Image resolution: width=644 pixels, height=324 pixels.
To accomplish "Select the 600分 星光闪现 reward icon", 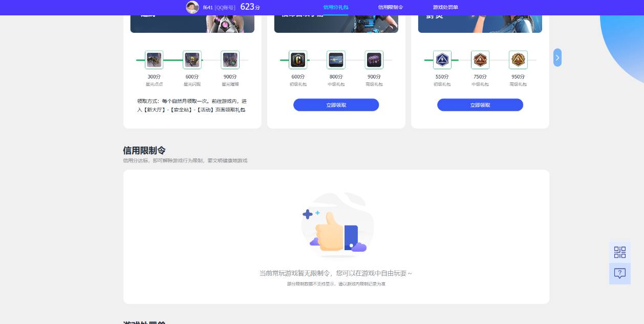I will point(192,60).
